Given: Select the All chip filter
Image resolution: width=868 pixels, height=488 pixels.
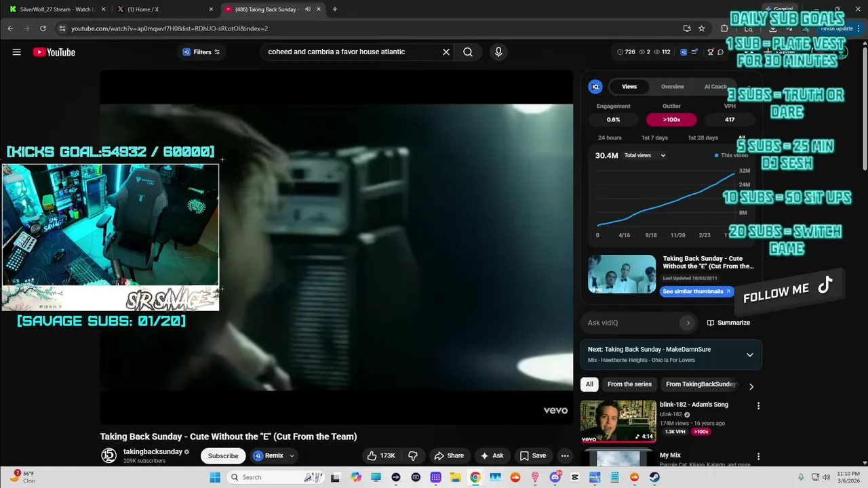Looking at the screenshot, I should [x=589, y=384].
